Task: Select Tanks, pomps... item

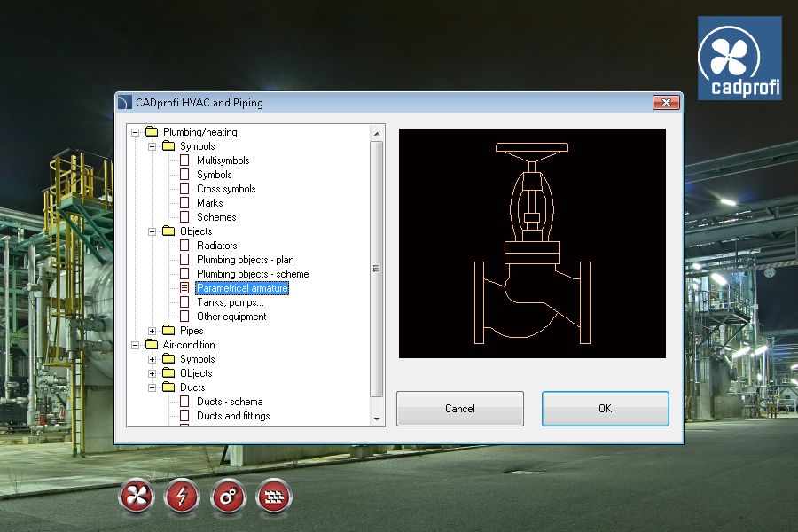Action: click(x=230, y=302)
